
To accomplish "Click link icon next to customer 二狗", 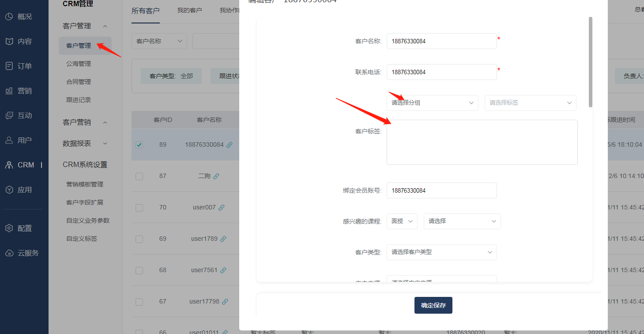I will pyautogui.click(x=216, y=176).
